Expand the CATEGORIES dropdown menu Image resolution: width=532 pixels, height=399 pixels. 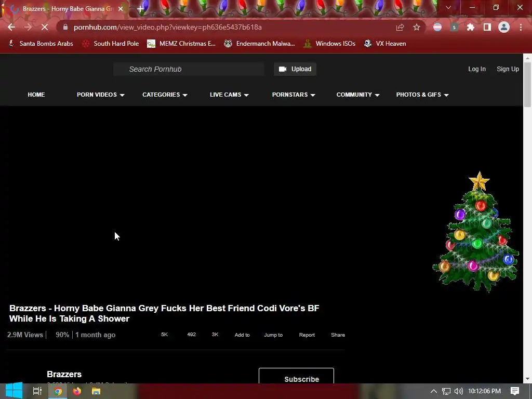[165, 95]
